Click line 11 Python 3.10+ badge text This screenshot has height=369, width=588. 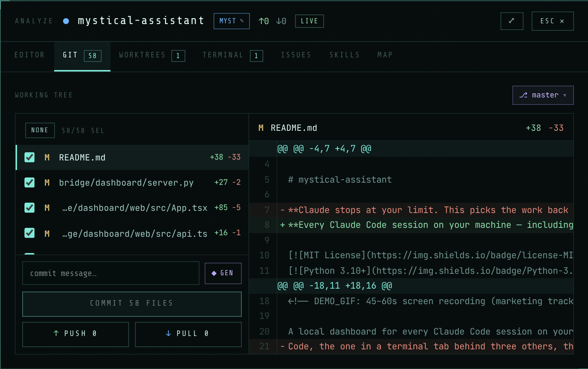[x=430, y=271]
